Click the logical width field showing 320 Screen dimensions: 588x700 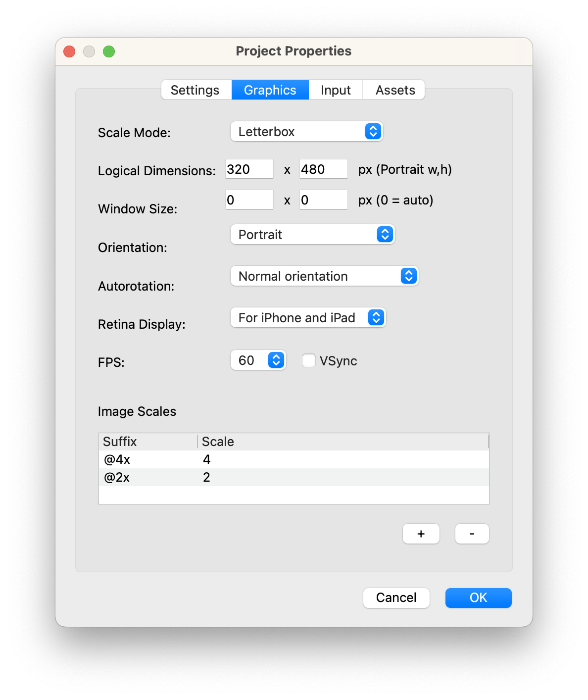point(249,169)
